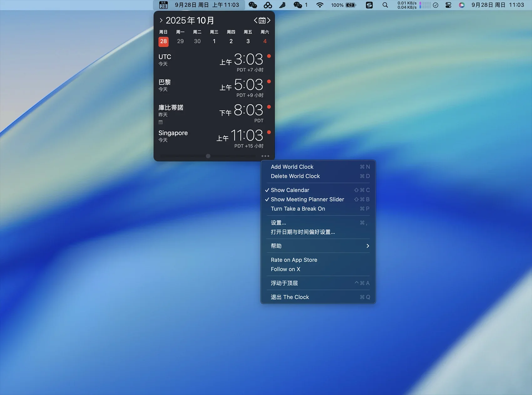Click the network speed KB/s monitor

(x=407, y=5)
